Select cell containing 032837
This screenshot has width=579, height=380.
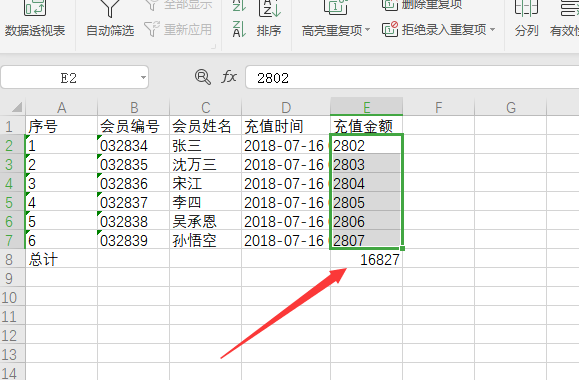point(133,202)
